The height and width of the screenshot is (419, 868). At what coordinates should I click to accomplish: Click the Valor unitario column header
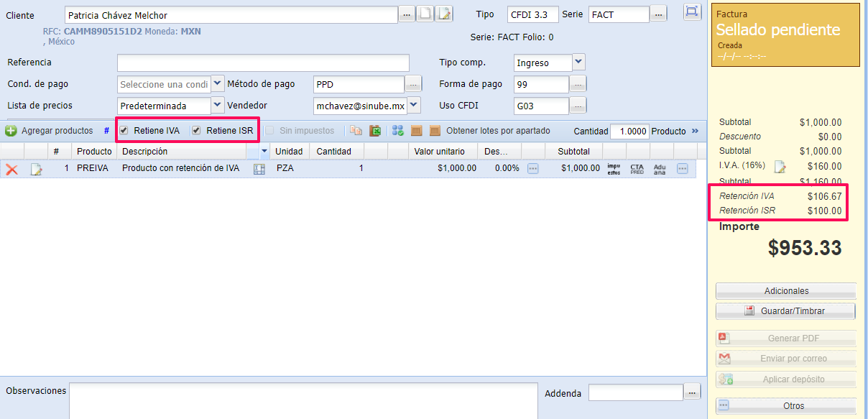[439, 152]
